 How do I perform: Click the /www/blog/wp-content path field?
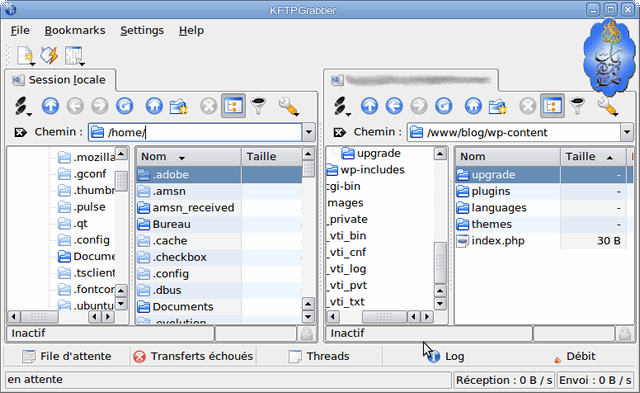[514, 132]
